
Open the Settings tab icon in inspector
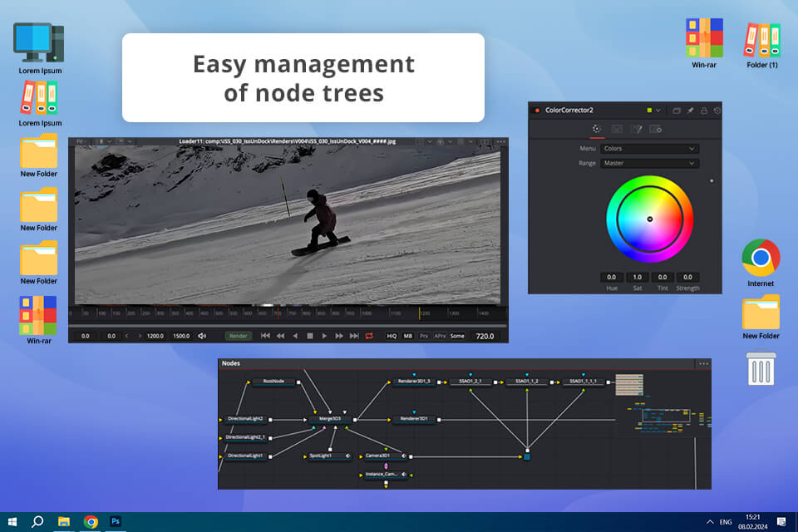(656, 129)
